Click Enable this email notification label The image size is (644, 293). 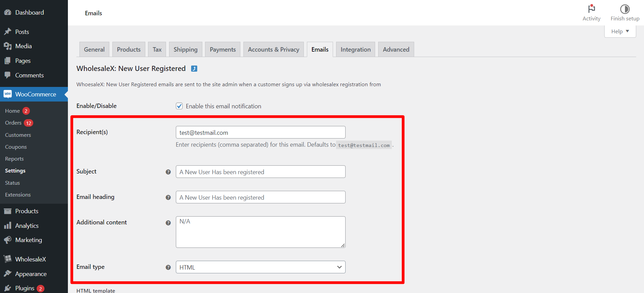click(x=223, y=106)
